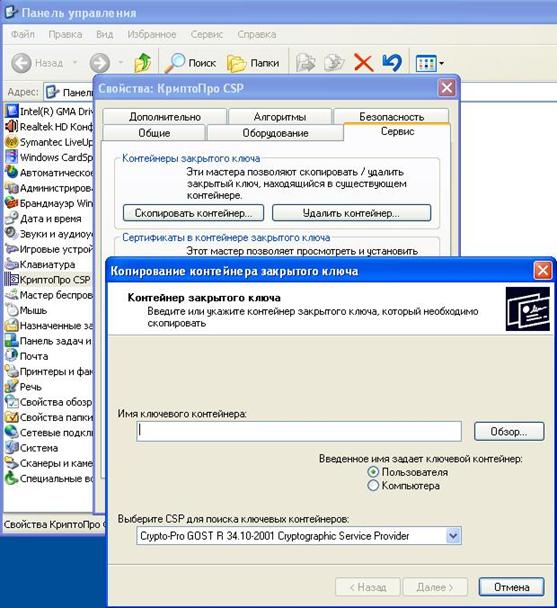Click the Дата и время icon
Viewport: 557px width, 608px height.
pyautogui.click(x=12, y=218)
